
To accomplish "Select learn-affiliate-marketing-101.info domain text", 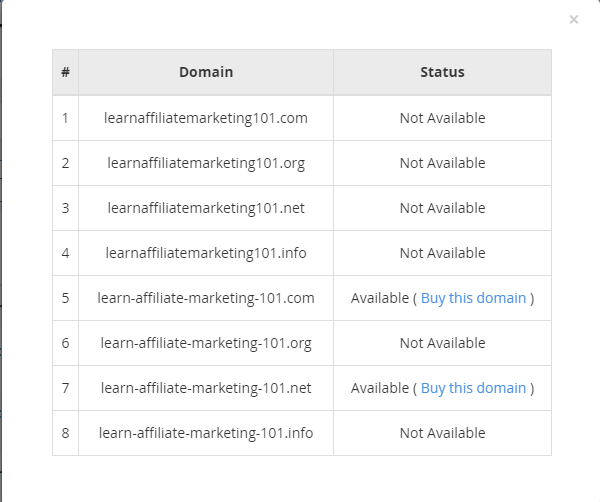I will tap(206, 433).
